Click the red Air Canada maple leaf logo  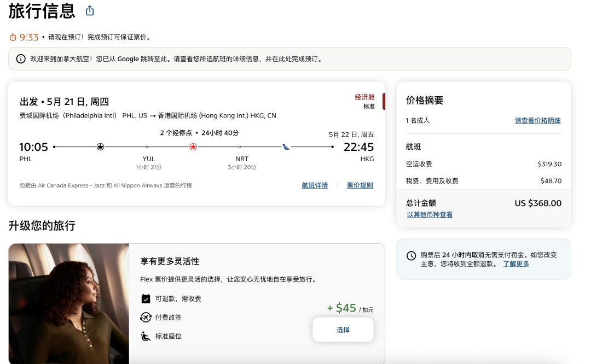(193, 147)
